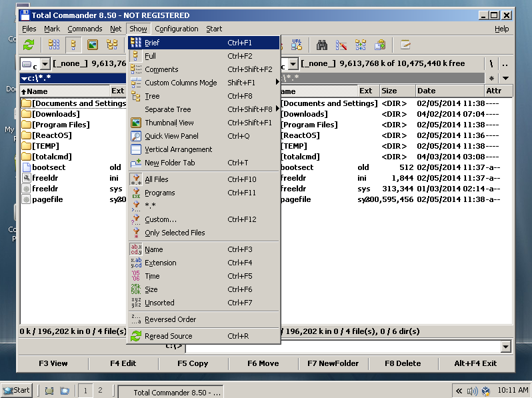Image resolution: width=532 pixels, height=398 pixels.
Task: Open the Net menu
Action: [116, 29]
